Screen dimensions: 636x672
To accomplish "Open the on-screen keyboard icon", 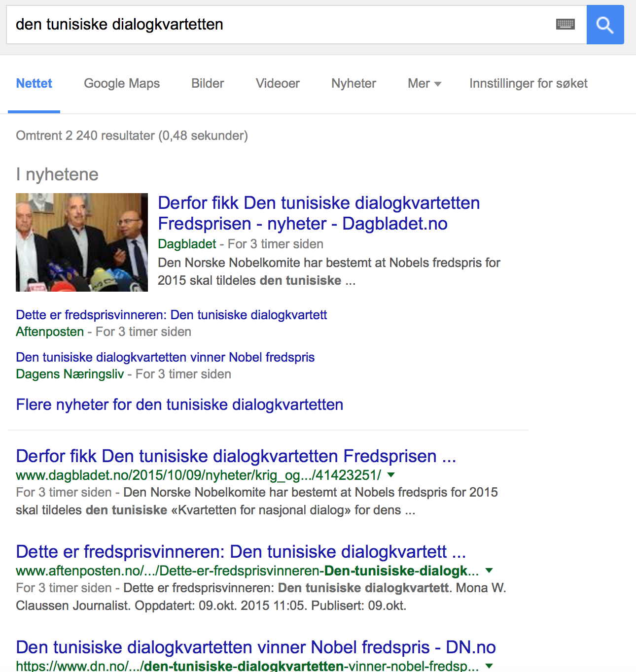I will (x=565, y=24).
